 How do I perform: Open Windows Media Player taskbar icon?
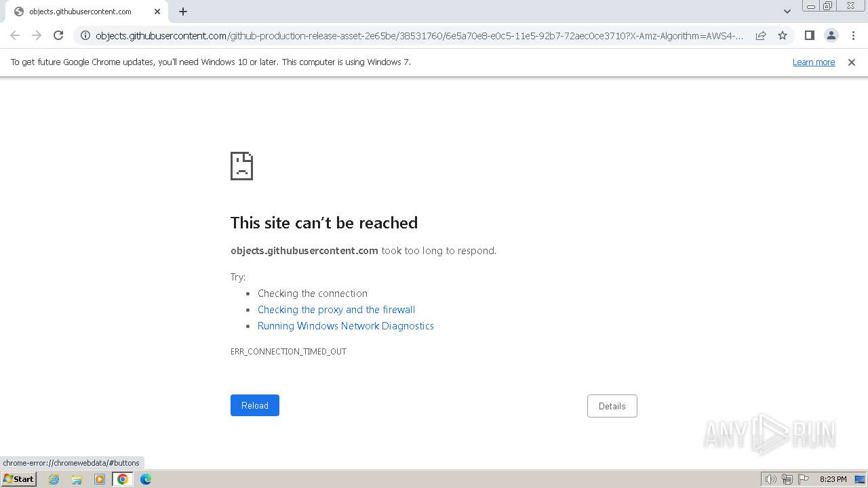pos(100,479)
